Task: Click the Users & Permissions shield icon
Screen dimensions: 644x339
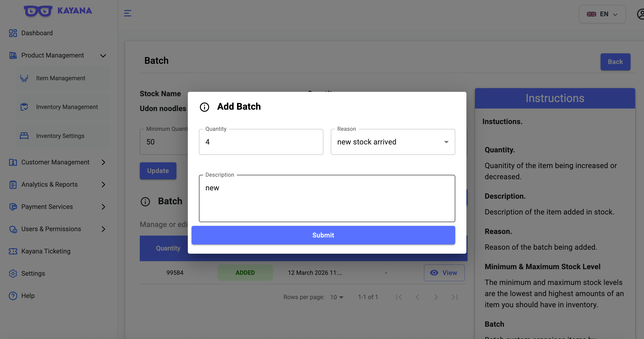Action: point(13,229)
